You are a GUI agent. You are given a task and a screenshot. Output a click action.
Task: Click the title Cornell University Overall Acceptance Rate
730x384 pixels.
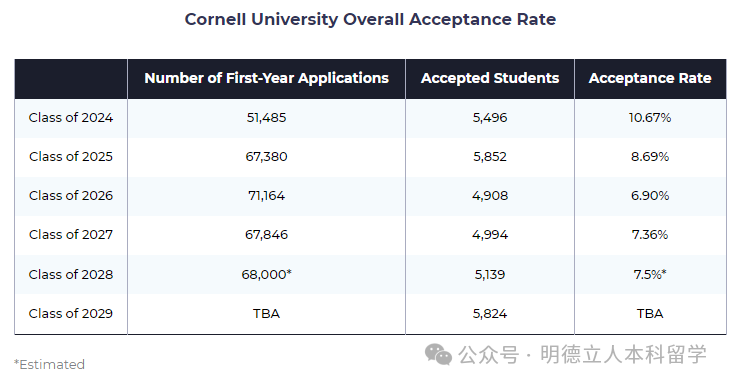click(370, 20)
